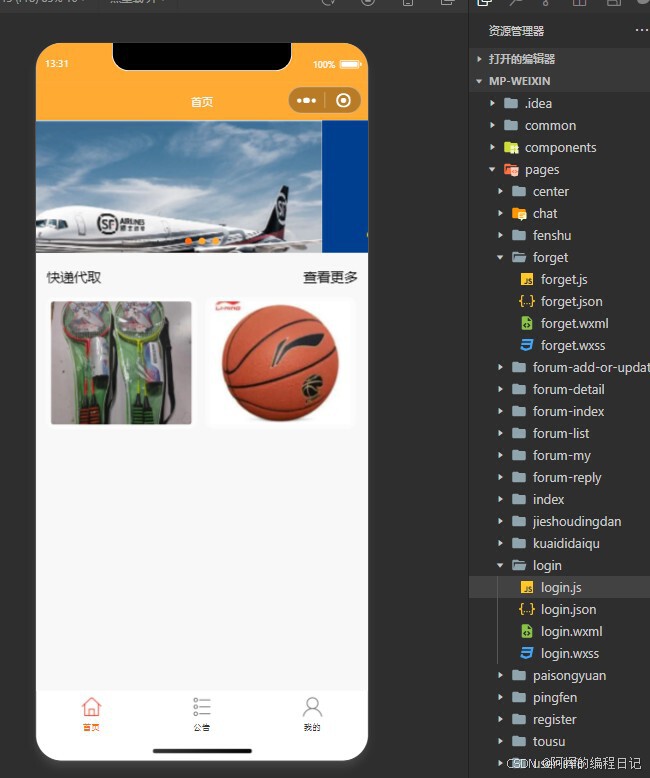This screenshot has height=778, width=650.
Task: Open the 公告 announcements tab
Action: 201,714
